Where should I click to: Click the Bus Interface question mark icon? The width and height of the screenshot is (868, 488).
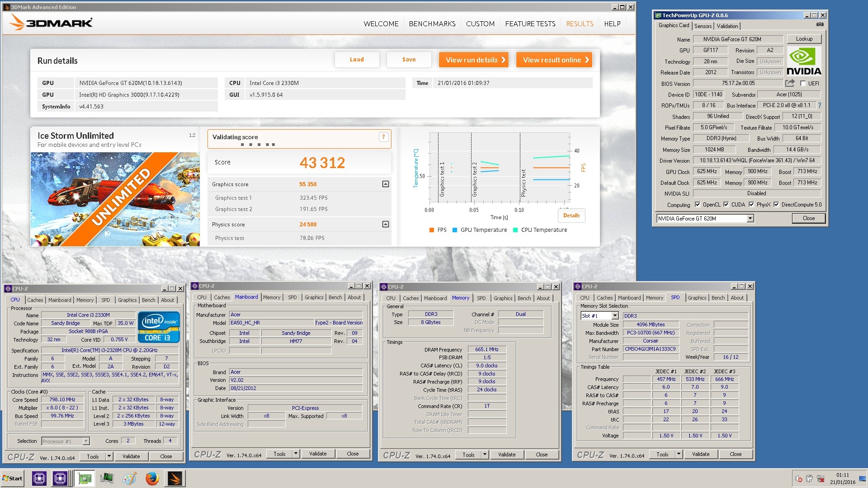click(819, 105)
